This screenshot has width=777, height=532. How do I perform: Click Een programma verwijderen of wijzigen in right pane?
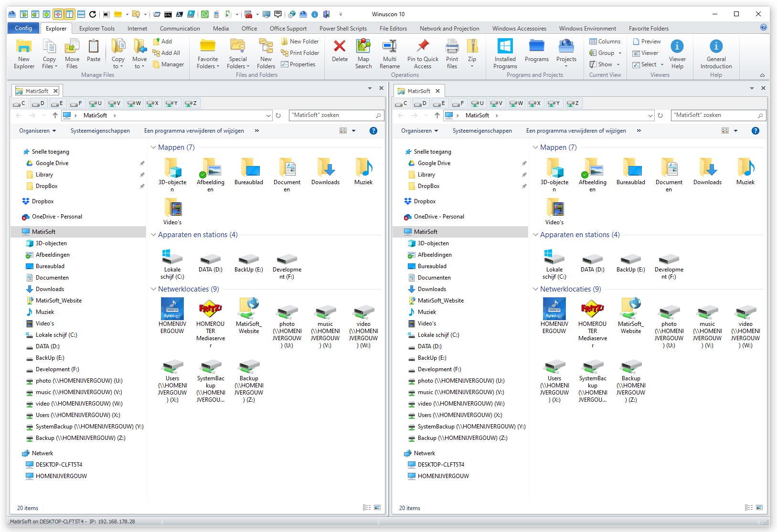point(576,131)
